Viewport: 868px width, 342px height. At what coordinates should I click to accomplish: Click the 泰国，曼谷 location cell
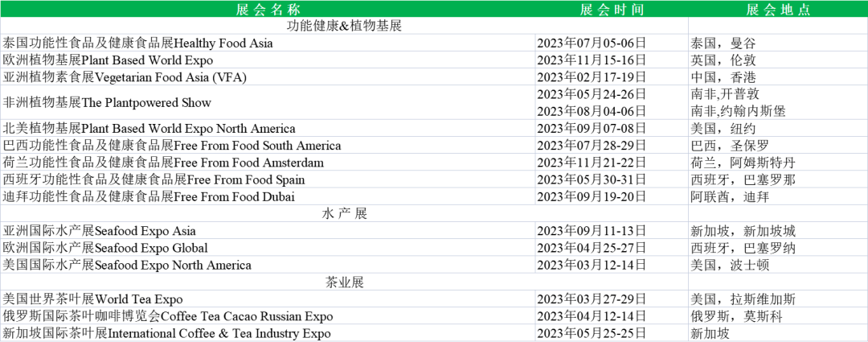778,43
